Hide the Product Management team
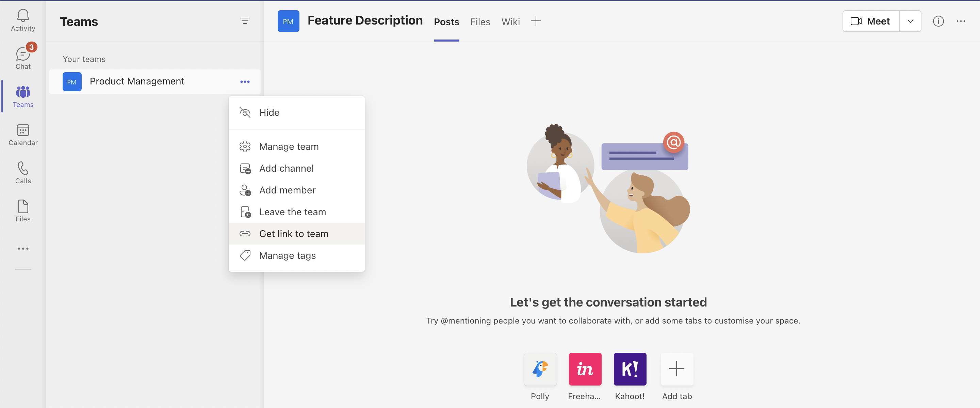This screenshot has width=980, height=408. click(269, 113)
